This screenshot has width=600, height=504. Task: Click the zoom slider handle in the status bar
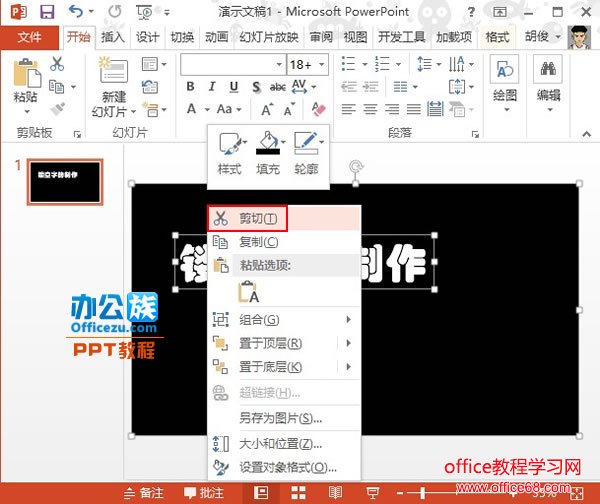coord(422,493)
